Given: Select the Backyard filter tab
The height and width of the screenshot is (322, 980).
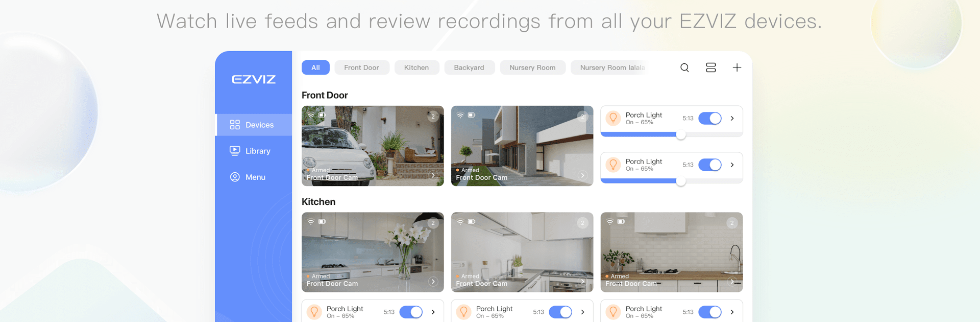Looking at the screenshot, I should coord(469,67).
